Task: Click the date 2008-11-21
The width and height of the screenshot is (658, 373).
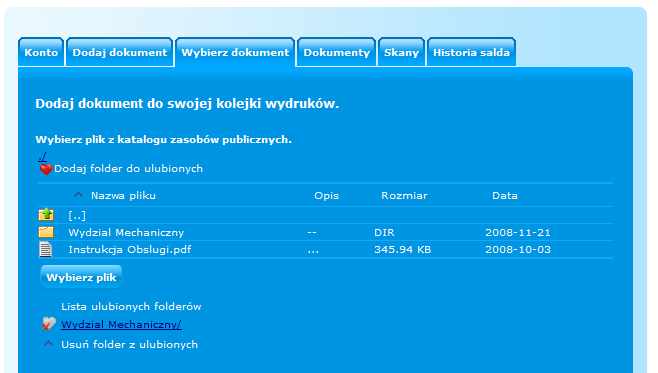Action: [518, 232]
